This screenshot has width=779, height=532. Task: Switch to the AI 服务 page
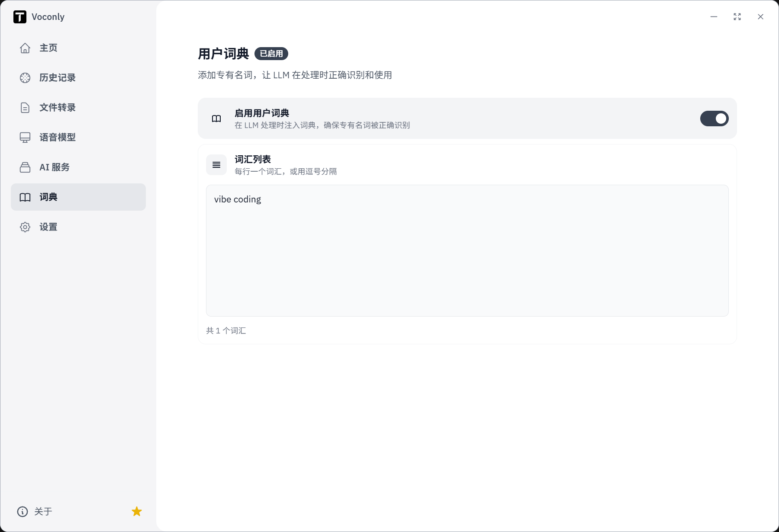click(78, 167)
